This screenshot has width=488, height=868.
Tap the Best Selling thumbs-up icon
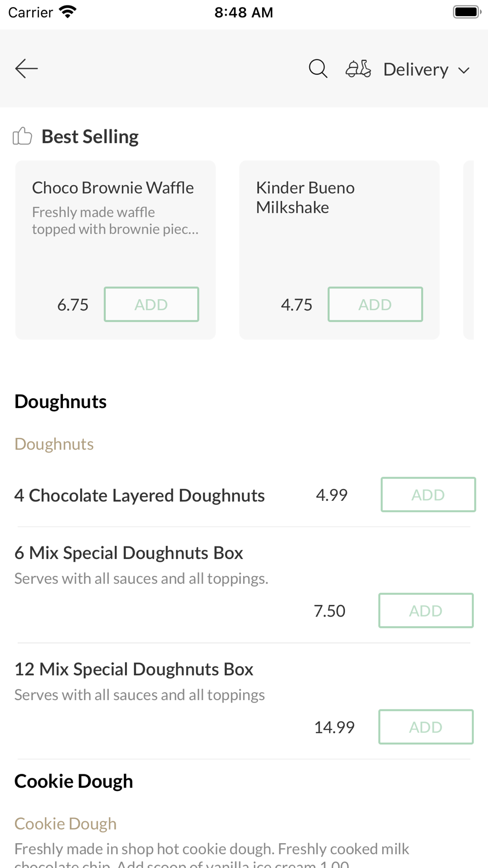point(22,136)
